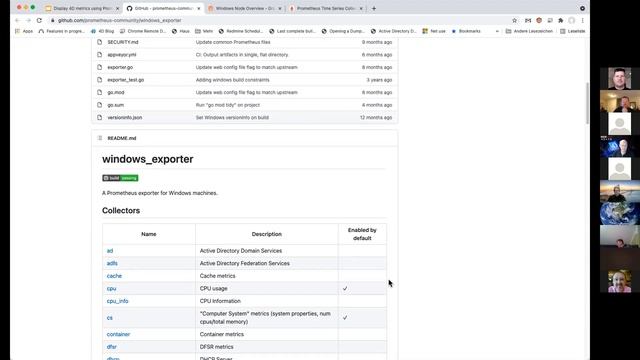Open the 'Adding windows build constraints' commit
Viewport: 640px width, 360px height.
coord(233,80)
